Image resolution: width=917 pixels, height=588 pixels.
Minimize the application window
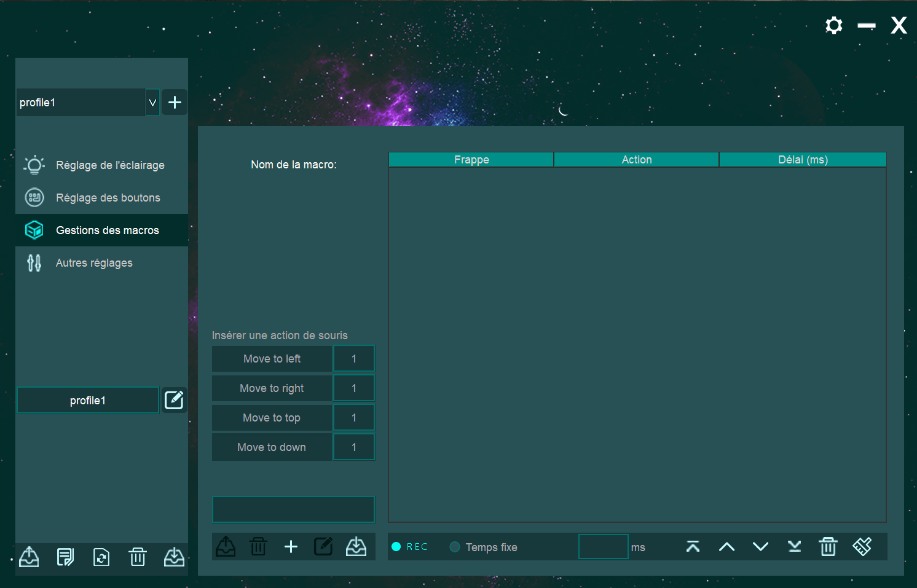(867, 25)
